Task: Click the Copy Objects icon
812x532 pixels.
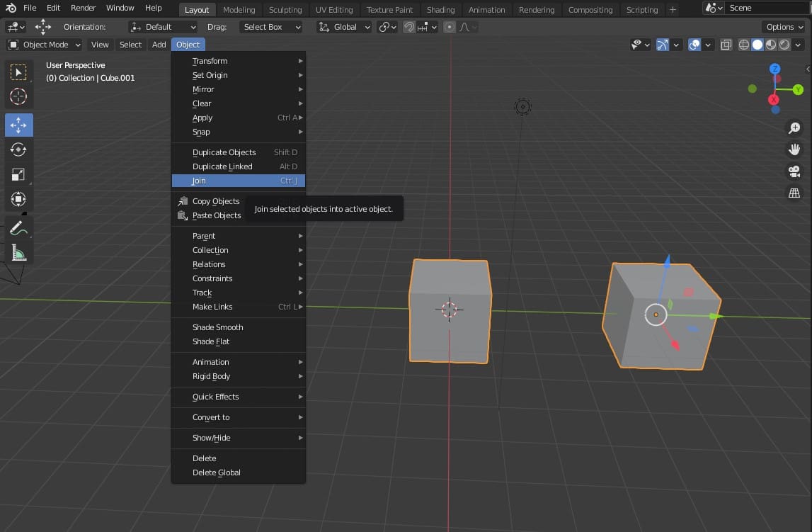Action: pos(183,201)
